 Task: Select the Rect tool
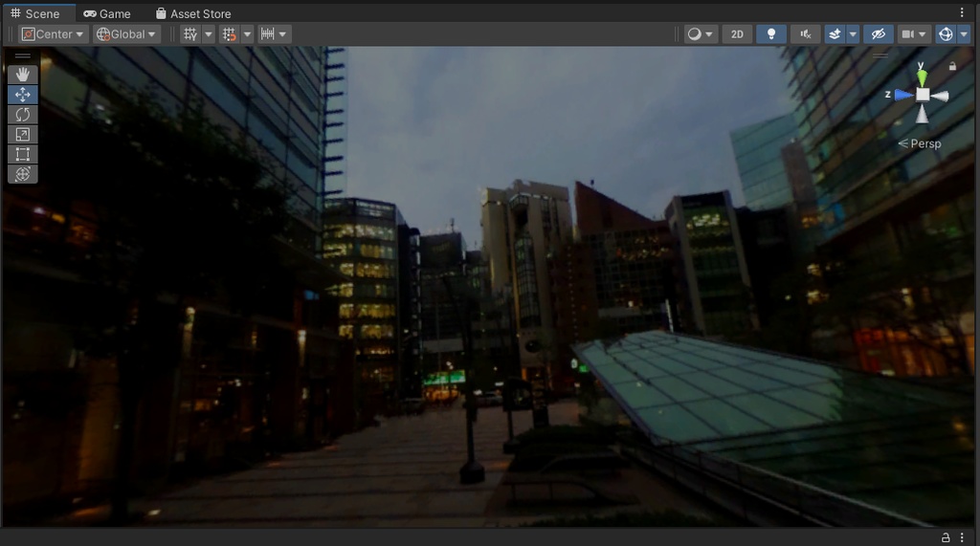coord(23,154)
